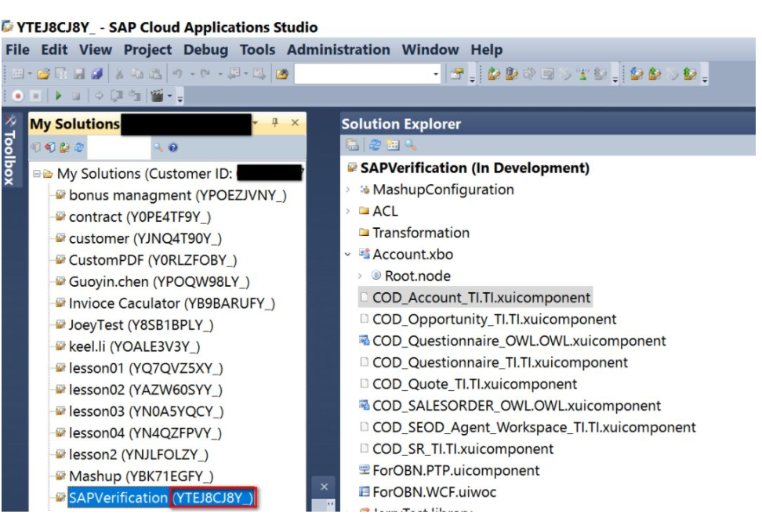Select COD_SALESORDER_OWL.OWL.xuicomponent file

click(517, 406)
